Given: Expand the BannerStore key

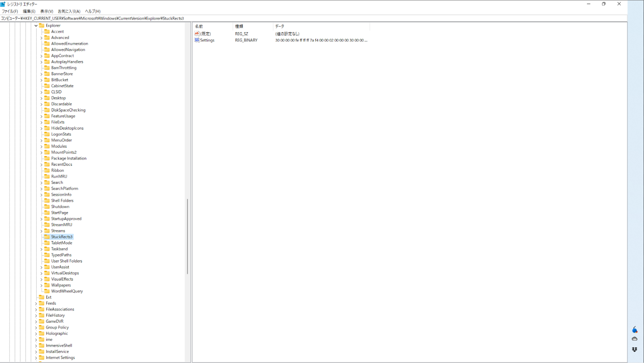Looking at the screenshot, I should pyautogui.click(x=41, y=74).
